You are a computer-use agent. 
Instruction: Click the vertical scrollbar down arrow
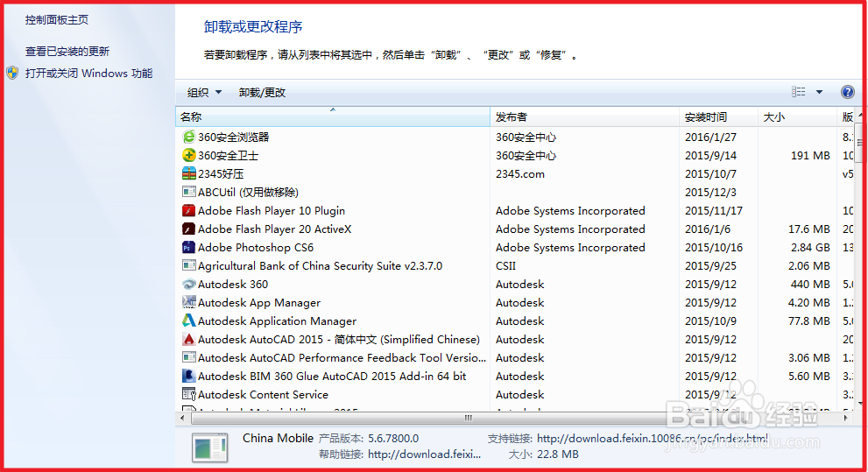pos(860,404)
